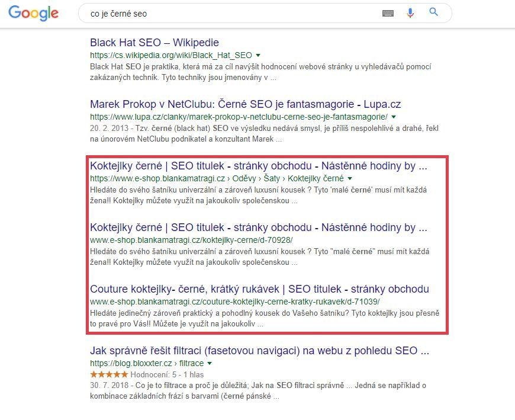Open the on-screen keyboard icon
515x420 pixels.
[388, 13]
